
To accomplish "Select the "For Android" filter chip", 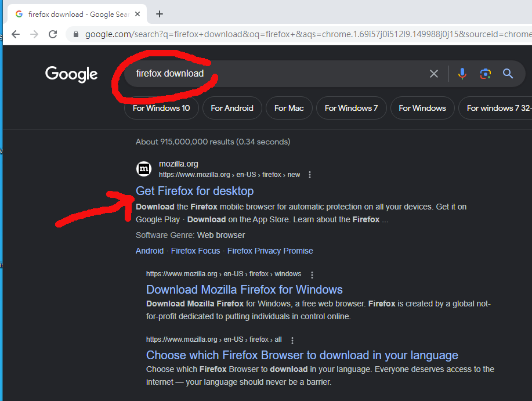I will (232, 108).
